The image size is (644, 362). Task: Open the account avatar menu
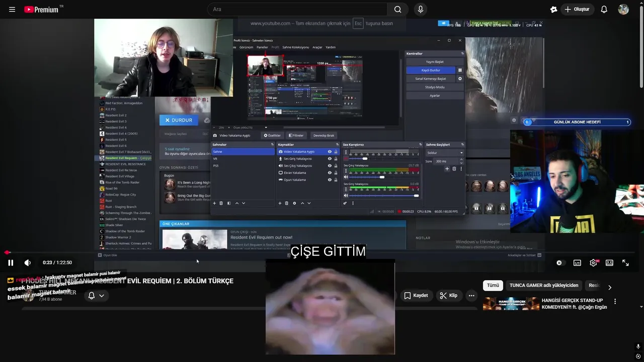click(x=623, y=10)
